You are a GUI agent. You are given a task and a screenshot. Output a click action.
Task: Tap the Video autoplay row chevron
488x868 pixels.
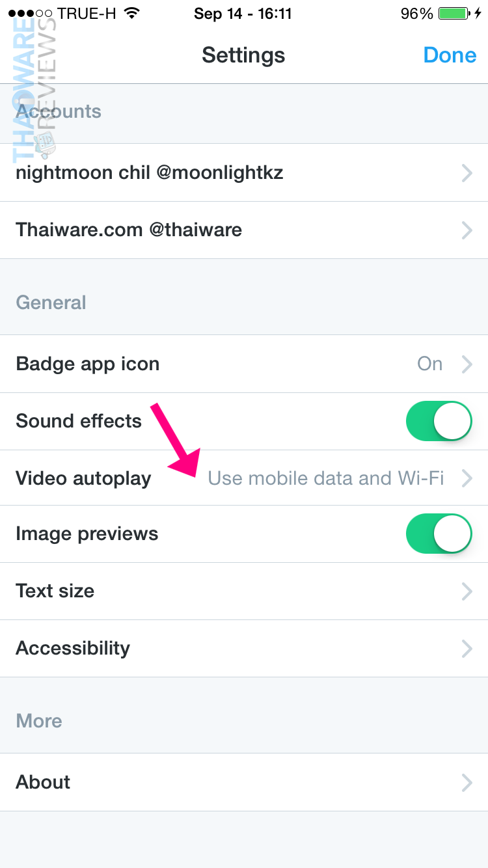(467, 479)
